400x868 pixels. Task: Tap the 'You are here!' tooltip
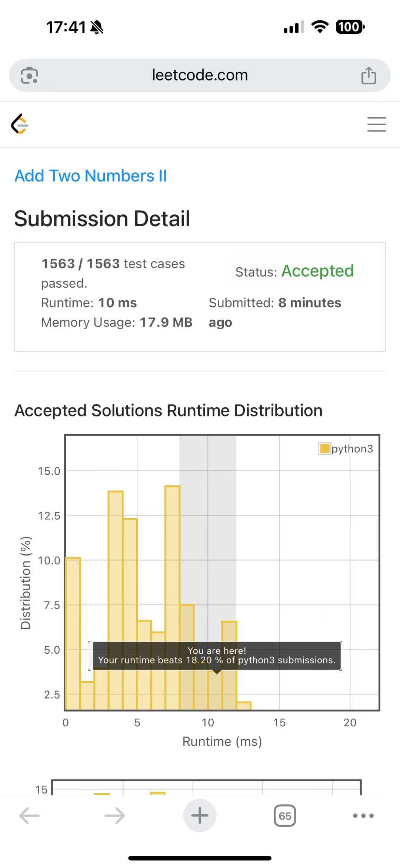coord(217,656)
